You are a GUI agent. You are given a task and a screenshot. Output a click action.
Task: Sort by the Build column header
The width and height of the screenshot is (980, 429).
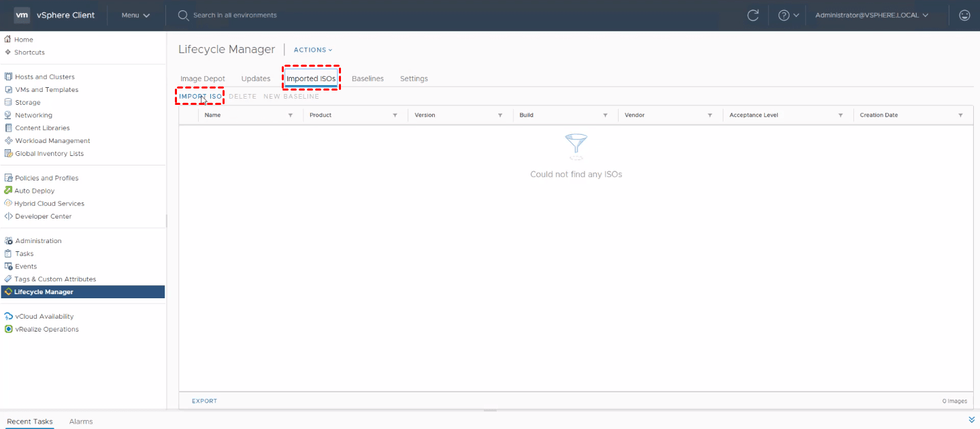point(526,115)
